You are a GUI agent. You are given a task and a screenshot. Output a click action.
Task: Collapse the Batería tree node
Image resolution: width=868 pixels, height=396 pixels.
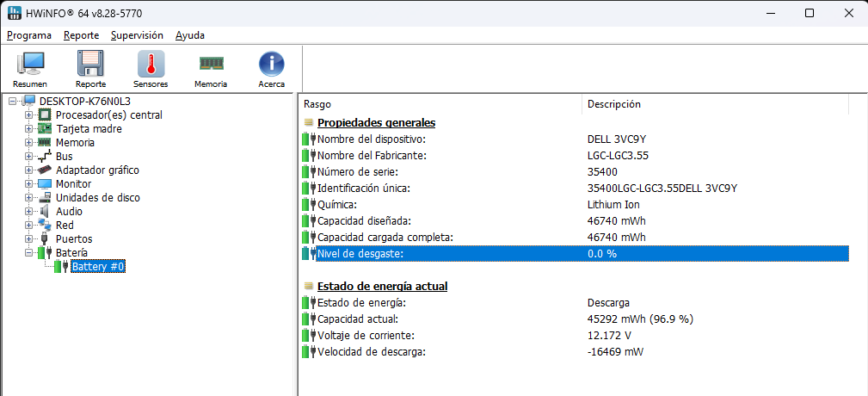pyautogui.click(x=29, y=253)
